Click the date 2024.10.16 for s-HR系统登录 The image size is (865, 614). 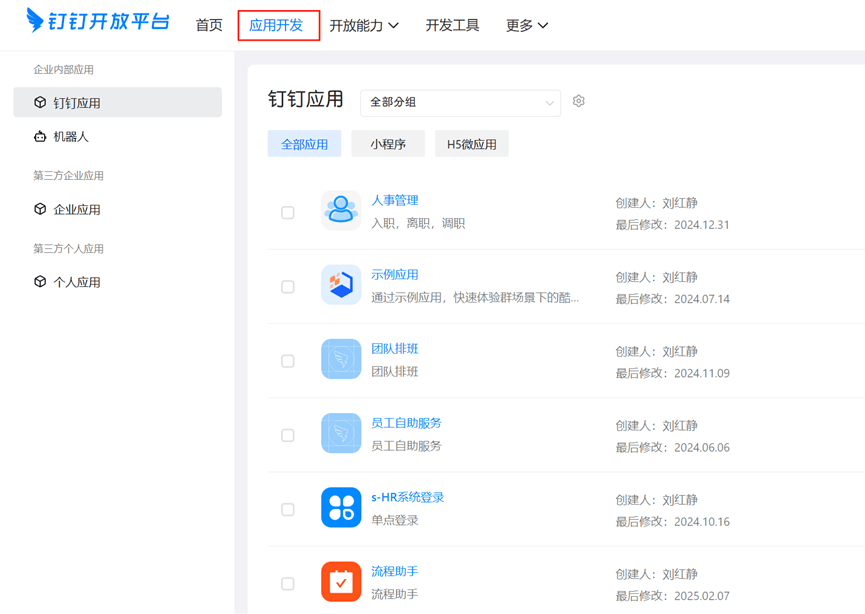click(x=702, y=522)
